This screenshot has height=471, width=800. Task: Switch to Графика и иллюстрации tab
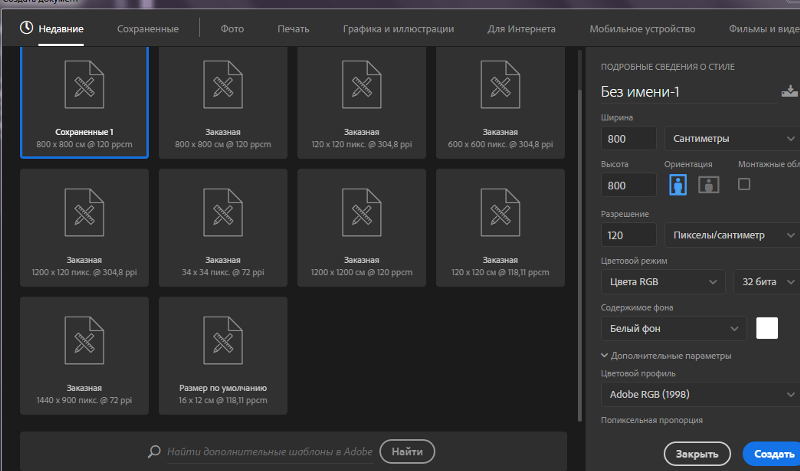398,29
